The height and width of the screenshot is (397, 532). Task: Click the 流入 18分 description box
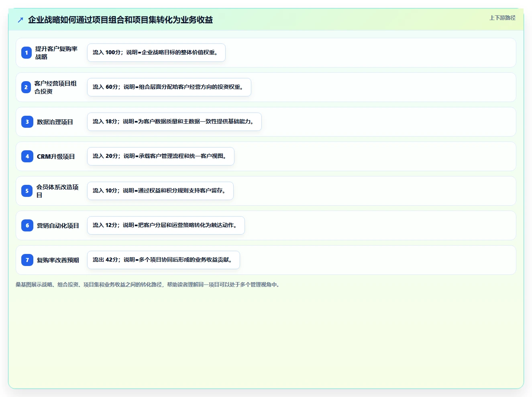(x=174, y=122)
